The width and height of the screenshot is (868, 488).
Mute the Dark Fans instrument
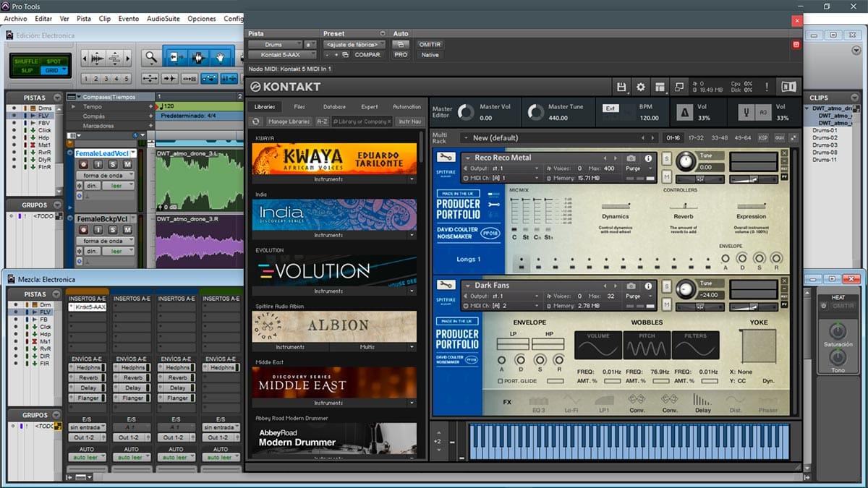(x=666, y=303)
